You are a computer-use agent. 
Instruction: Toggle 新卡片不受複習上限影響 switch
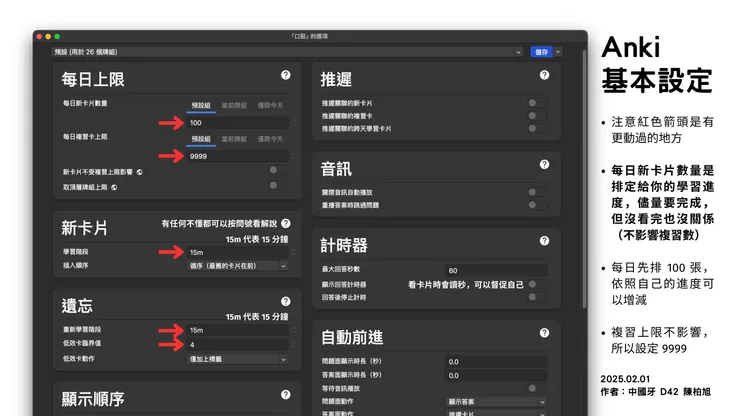pos(277,170)
